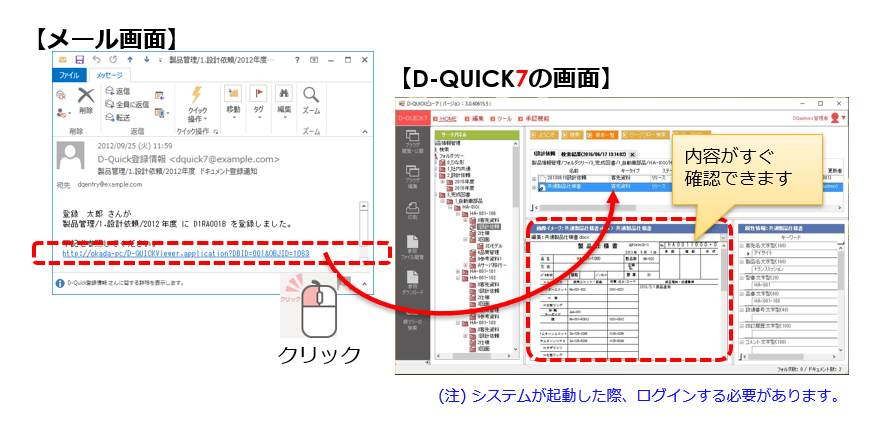Expand the HA-001-101 tree node

click(x=457, y=271)
